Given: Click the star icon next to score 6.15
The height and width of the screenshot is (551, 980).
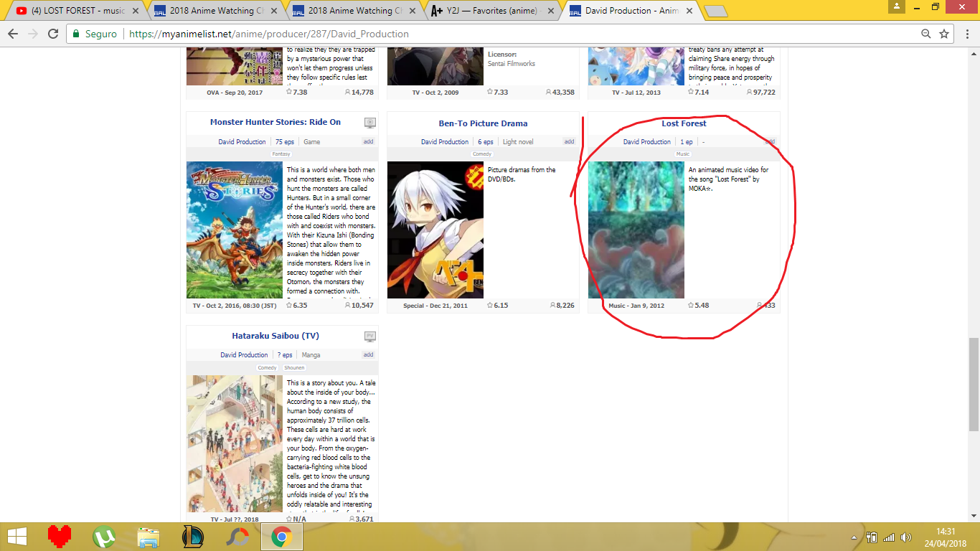Looking at the screenshot, I should [490, 306].
